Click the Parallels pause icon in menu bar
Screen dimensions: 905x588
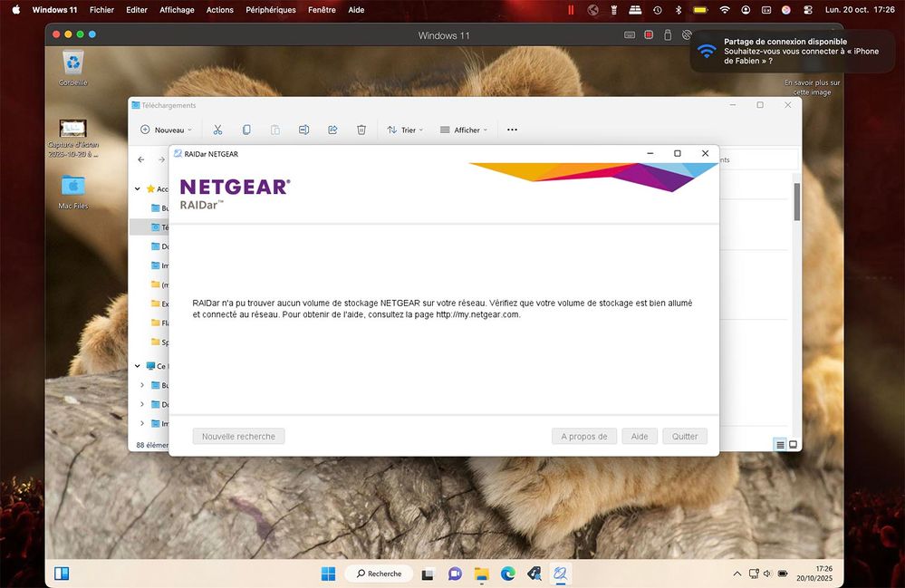(x=571, y=10)
